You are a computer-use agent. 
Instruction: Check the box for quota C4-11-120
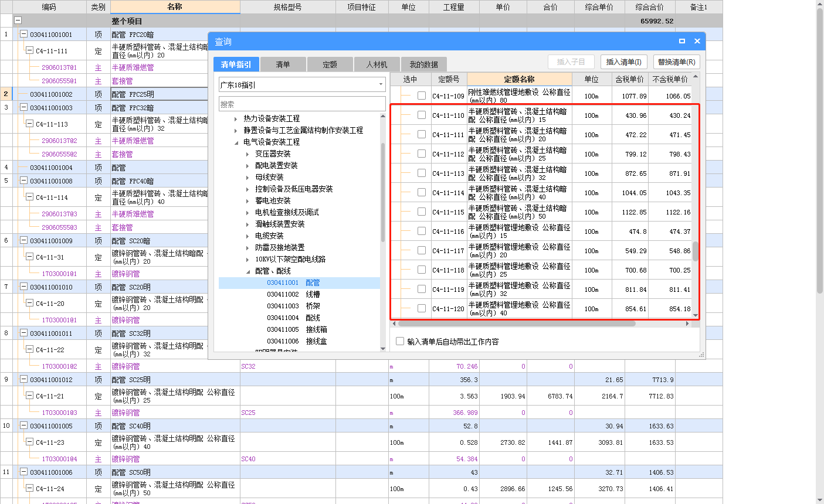click(422, 308)
